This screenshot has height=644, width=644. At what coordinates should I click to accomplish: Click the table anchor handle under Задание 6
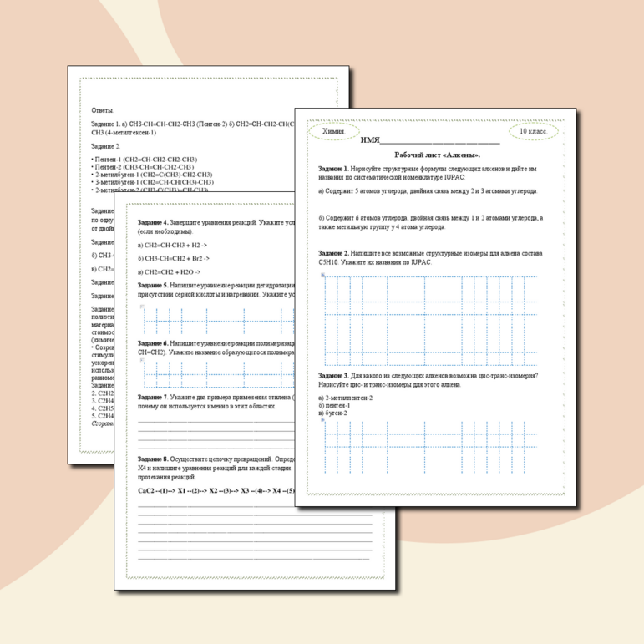tap(142, 360)
